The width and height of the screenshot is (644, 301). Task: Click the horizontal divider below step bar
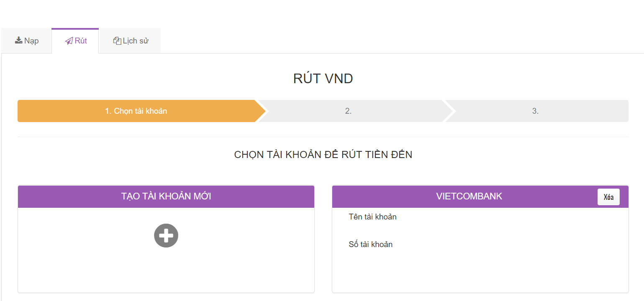click(323, 137)
